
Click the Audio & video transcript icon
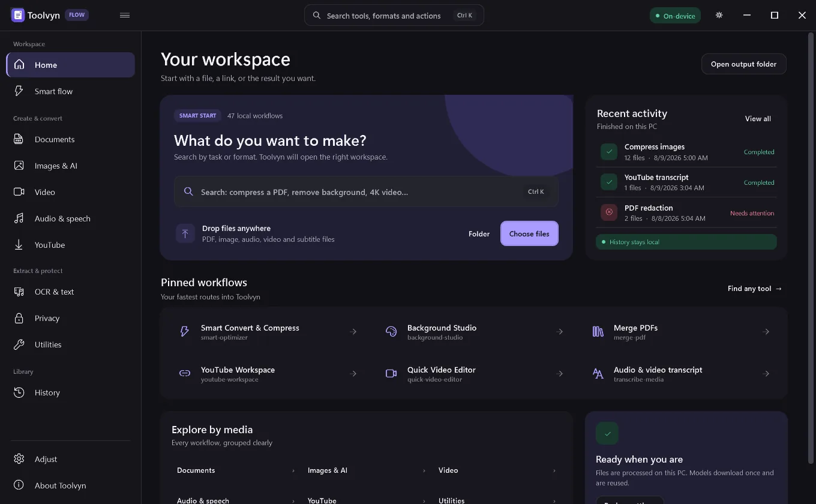click(x=598, y=374)
